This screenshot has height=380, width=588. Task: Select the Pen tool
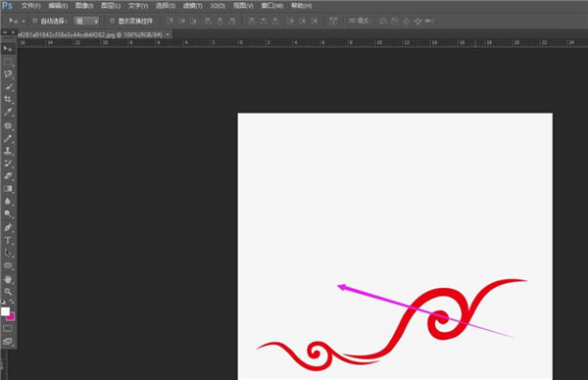click(8, 228)
